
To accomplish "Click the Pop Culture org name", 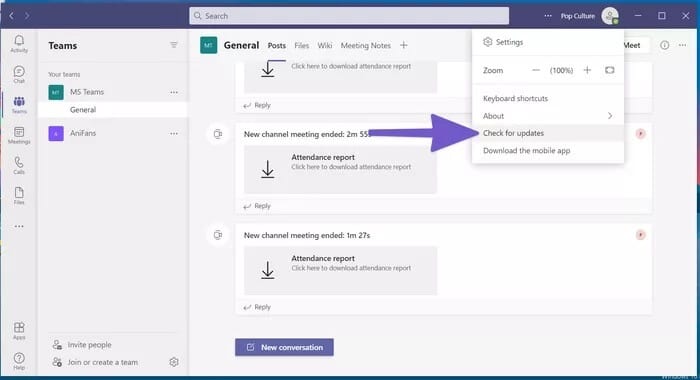I will click(578, 16).
